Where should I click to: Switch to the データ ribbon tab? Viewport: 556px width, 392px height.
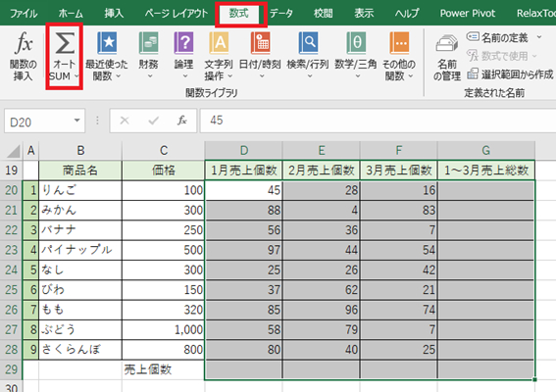(x=281, y=14)
